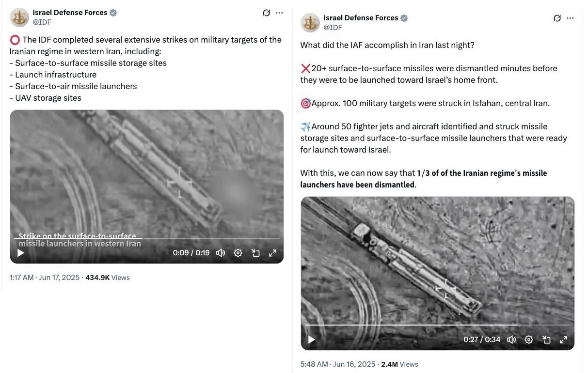The width and height of the screenshot is (588, 373).
Task: Mute the left video's volume
Action: pos(221,253)
